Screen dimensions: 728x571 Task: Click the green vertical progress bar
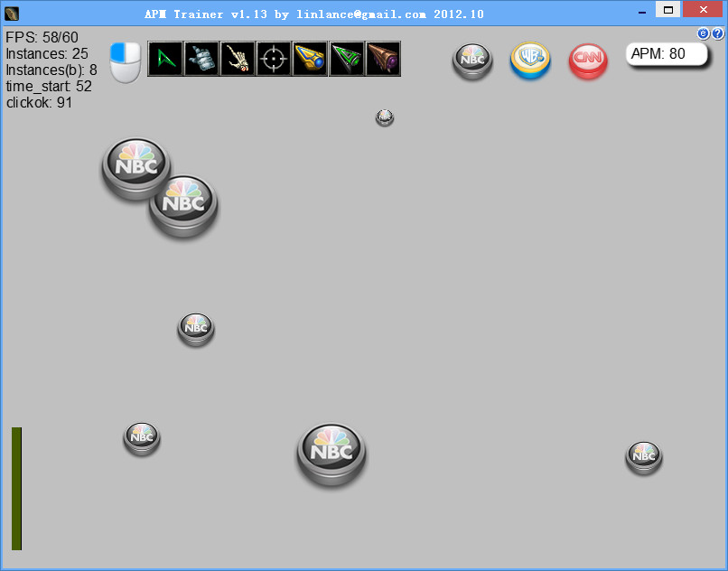click(x=16, y=488)
